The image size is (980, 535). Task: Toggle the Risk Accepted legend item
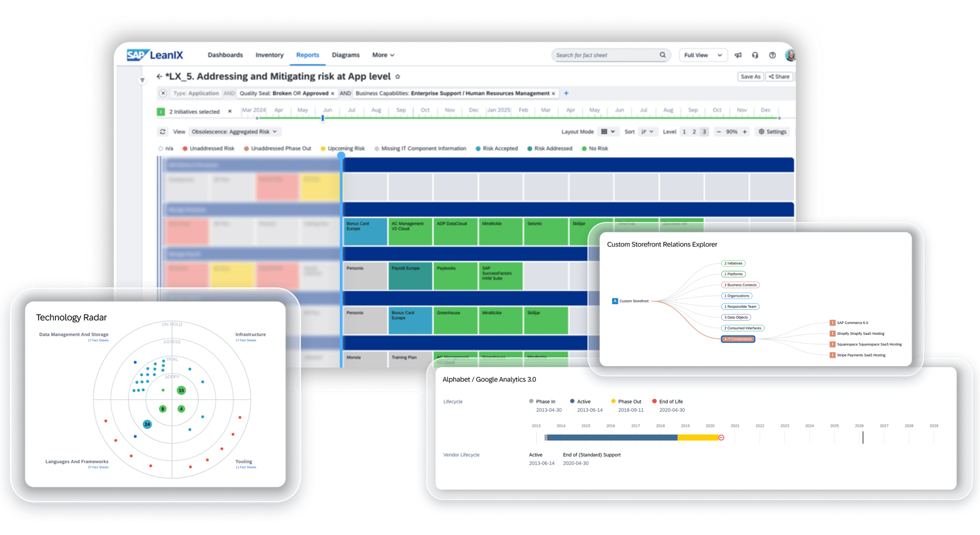tap(497, 149)
